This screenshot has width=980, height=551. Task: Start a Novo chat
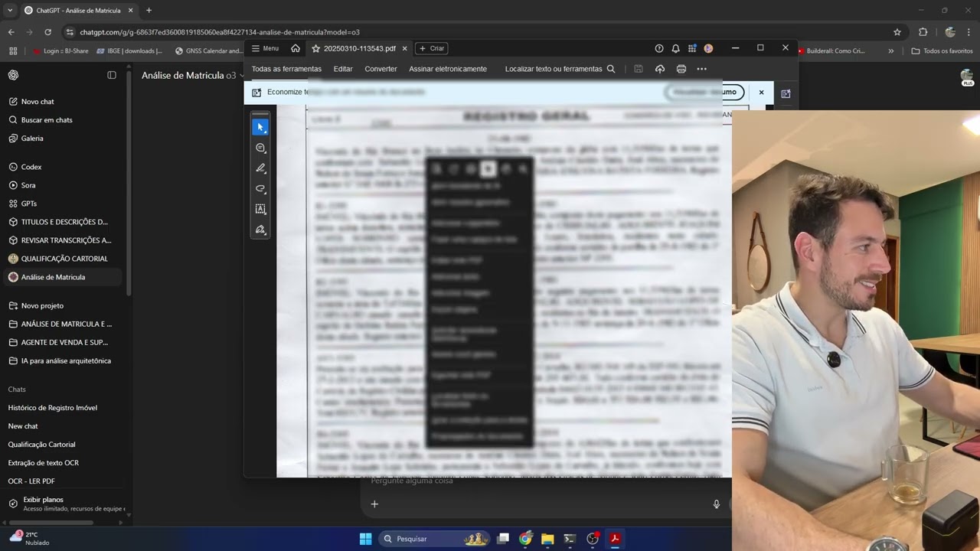pyautogui.click(x=61, y=101)
